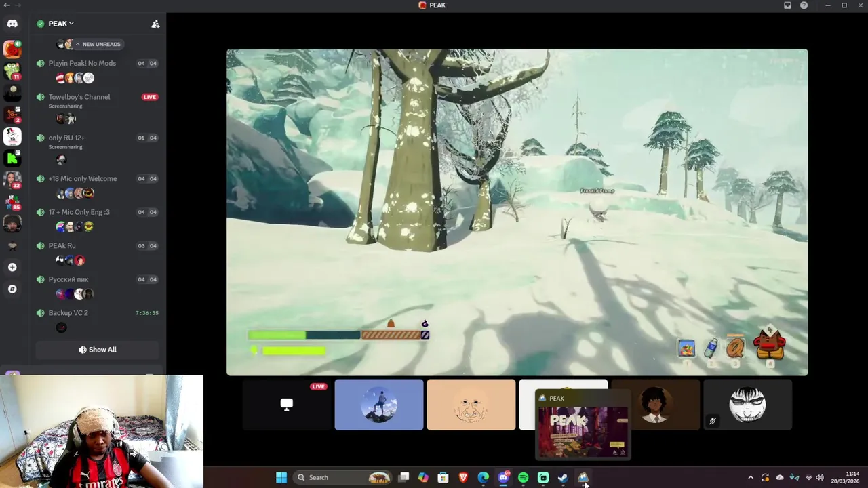Click user avatars under Русский пик channel
This screenshot has width=868, height=488.
(75, 293)
